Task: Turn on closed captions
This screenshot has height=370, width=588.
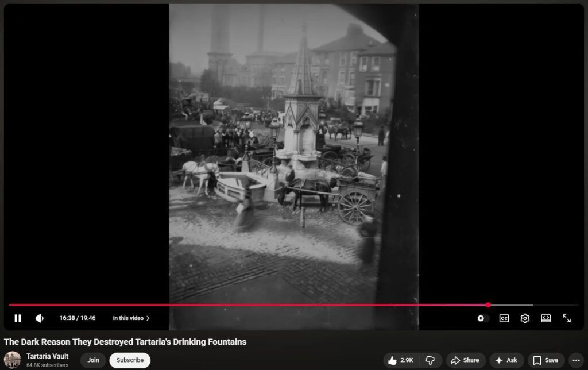Action: (x=504, y=318)
